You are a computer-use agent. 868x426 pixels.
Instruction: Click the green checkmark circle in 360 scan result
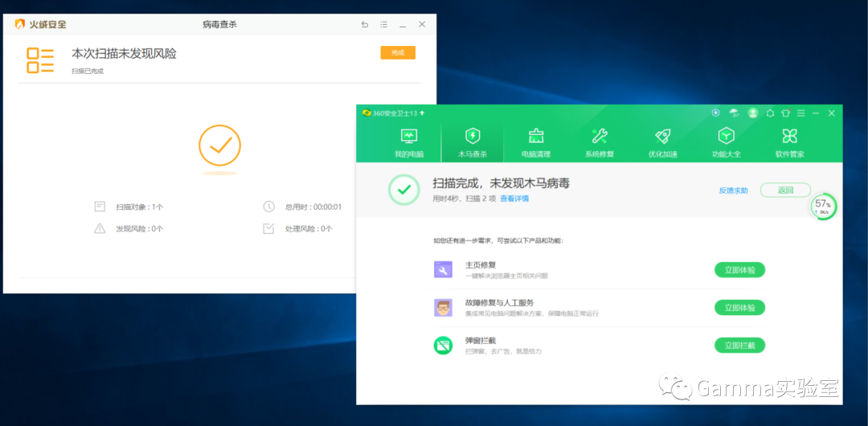[404, 190]
